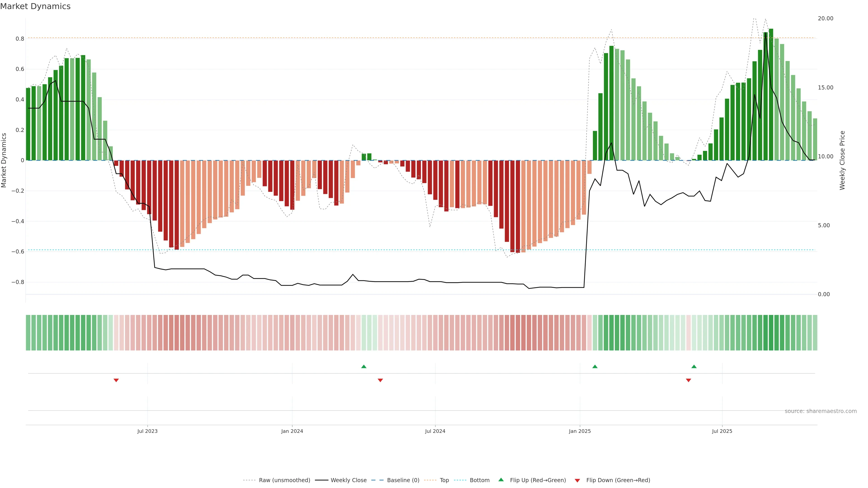
Task: Click the Market Dynamics chart title
Action: [x=35, y=6]
